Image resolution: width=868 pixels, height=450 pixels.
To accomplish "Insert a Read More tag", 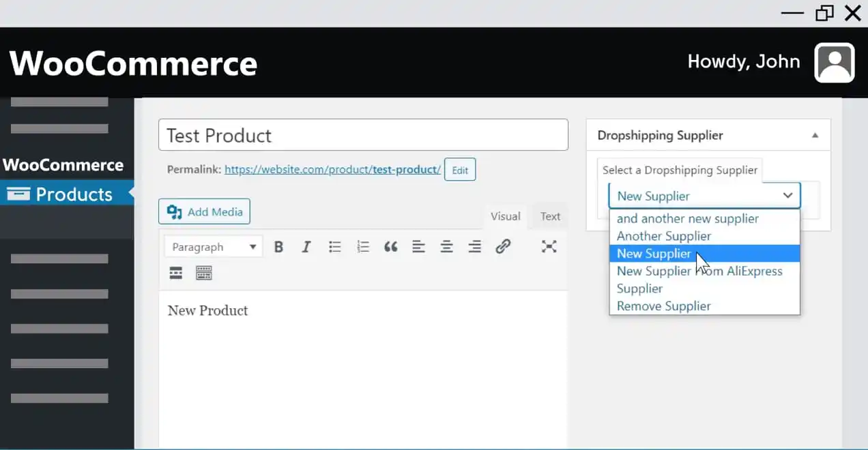I will (176, 273).
